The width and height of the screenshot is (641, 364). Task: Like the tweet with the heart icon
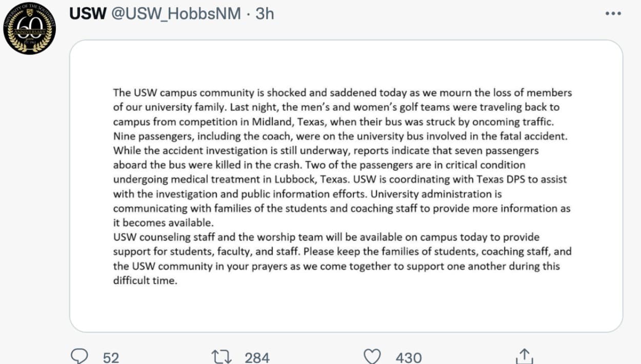coord(372,356)
